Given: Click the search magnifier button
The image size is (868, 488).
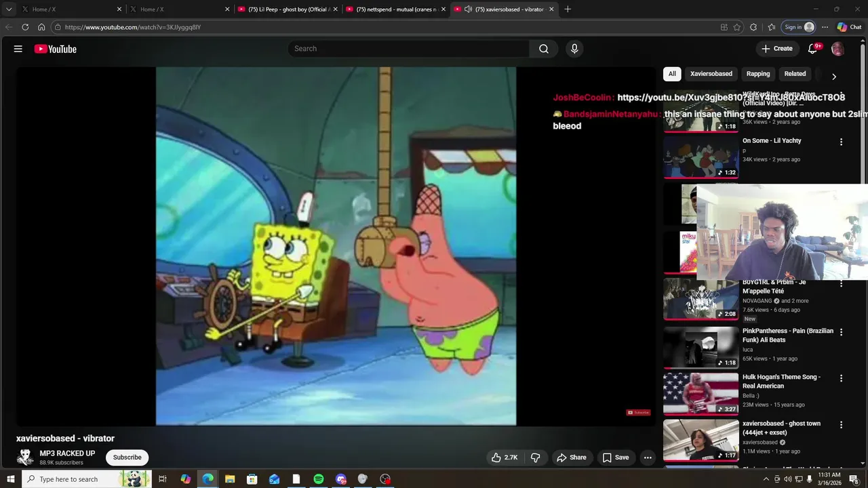Looking at the screenshot, I should 544,49.
